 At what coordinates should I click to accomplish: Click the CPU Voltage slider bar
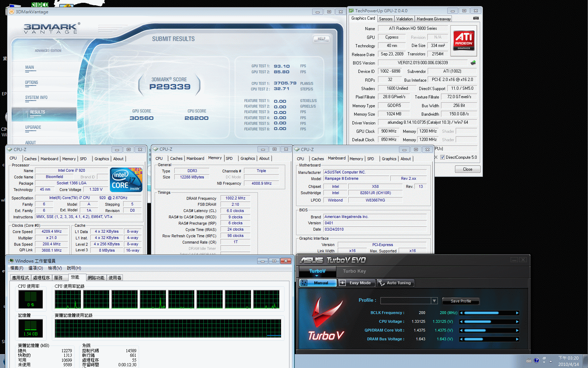pos(489,322)
